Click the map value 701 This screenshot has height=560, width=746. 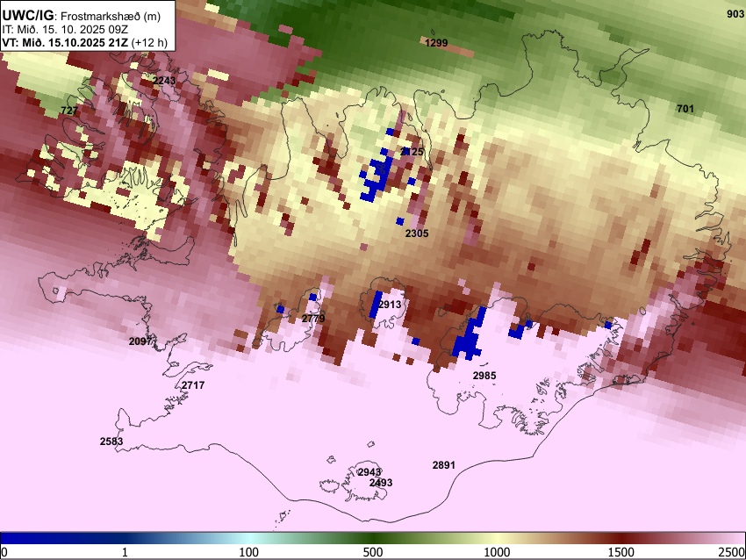(685, 109)
